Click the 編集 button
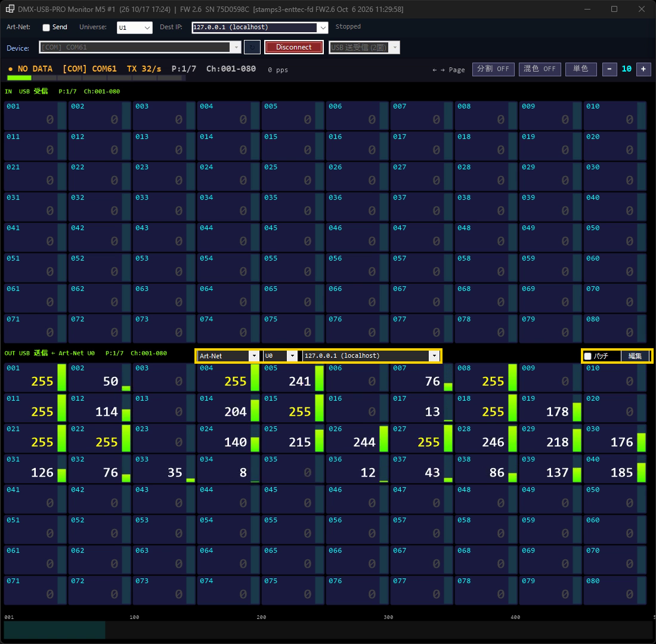Viewport: 656px width, 644px height. click(x=635, y=356)
